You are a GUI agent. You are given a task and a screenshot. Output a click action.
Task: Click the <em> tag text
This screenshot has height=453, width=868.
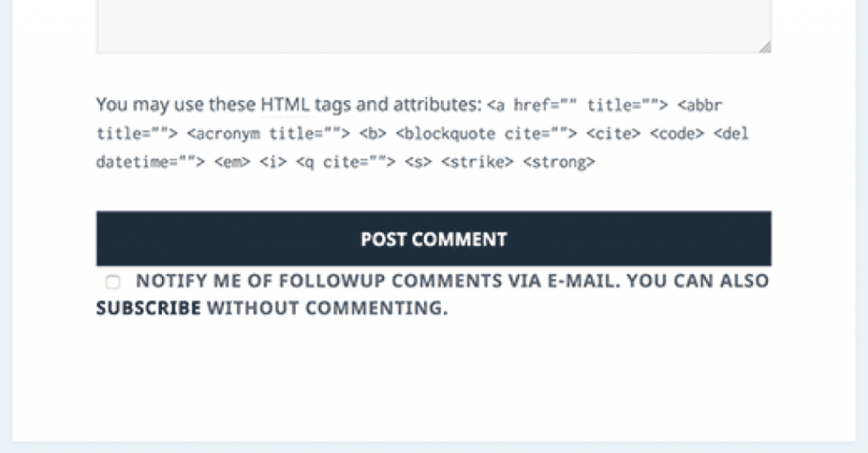pos(232,162)
